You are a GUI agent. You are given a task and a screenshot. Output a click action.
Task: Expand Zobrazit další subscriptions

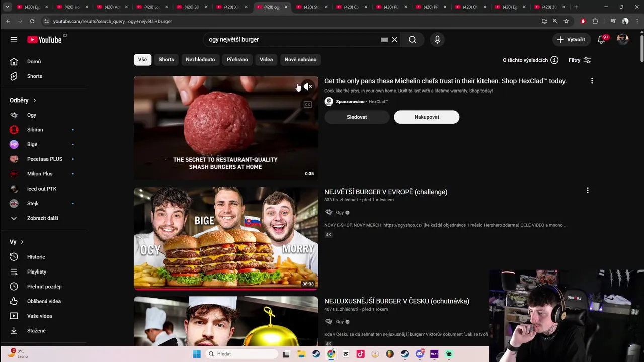pyautogui.click(x=43, y=218)
